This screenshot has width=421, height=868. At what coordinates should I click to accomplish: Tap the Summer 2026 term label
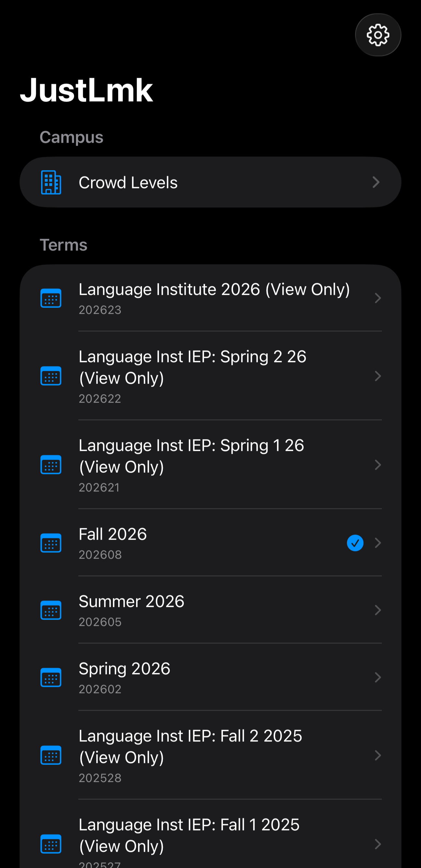[x=131, y=602]
